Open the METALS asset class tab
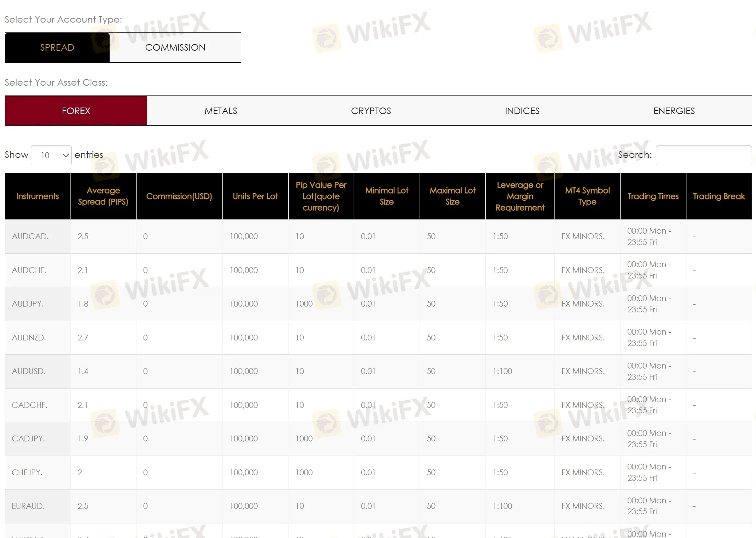This screenshot has height=538, width=756. click(x=221, y=111)
